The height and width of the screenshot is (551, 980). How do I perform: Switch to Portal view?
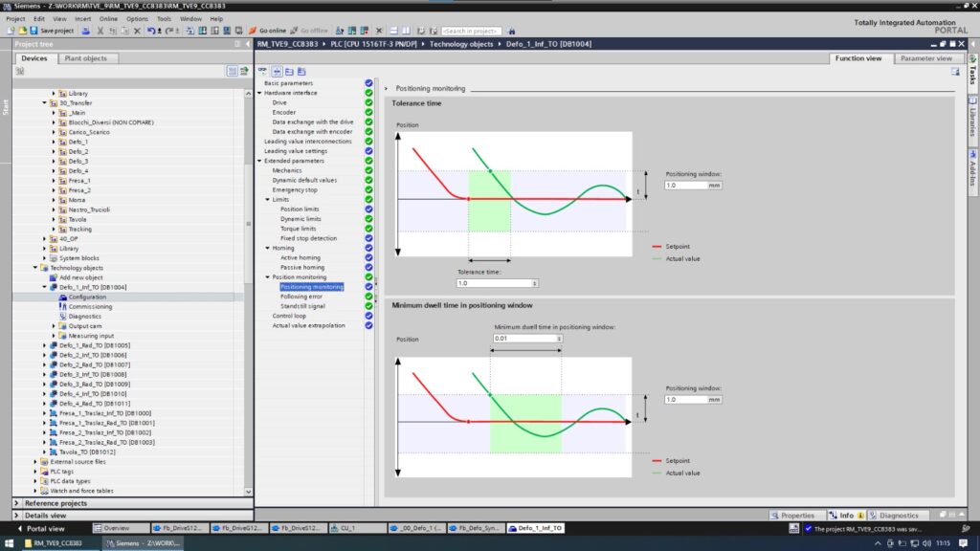(x=40, y=528)
